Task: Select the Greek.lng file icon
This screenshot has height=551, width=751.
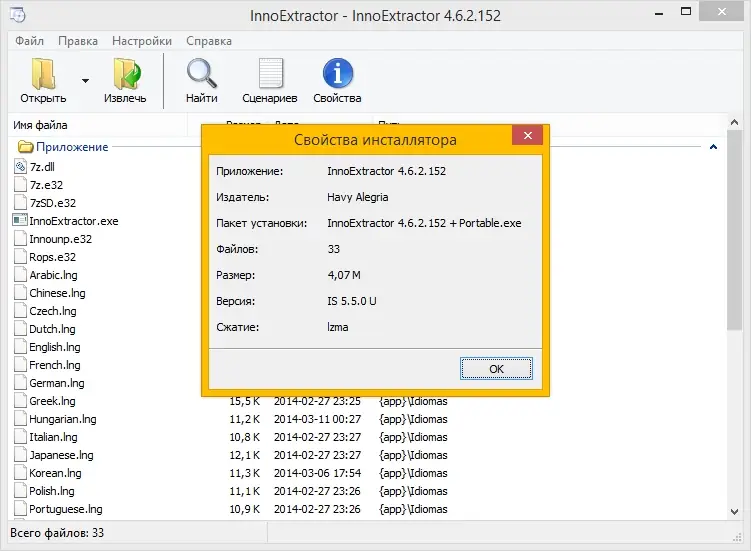Action: pos(20,401)
